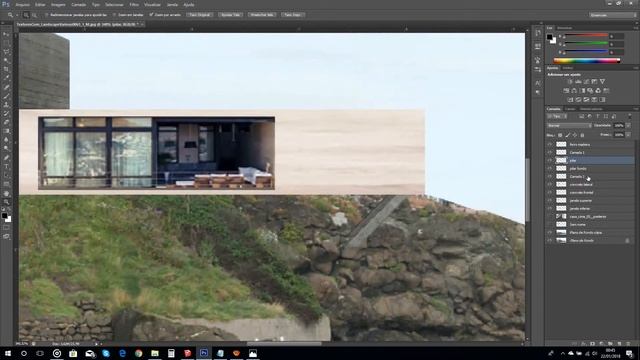
Task: Uncheck the Zoom por arrasto checkbox
Action: [151, 15]
